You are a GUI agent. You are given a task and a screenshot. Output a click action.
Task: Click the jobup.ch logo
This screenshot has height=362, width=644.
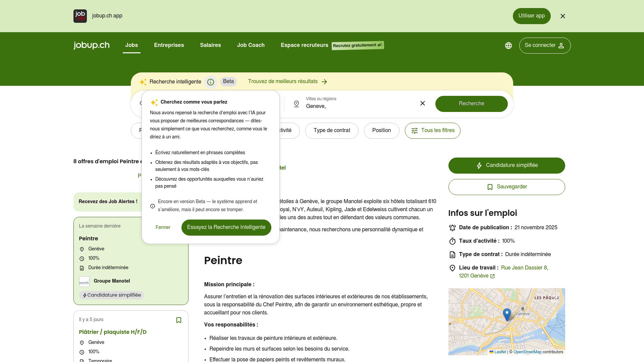coord(91,45)
